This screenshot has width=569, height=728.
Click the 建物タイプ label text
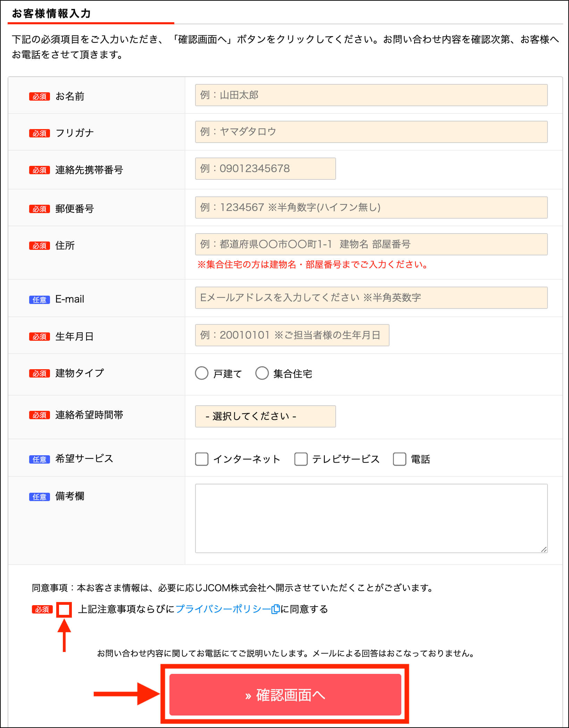tap(80, 373)
